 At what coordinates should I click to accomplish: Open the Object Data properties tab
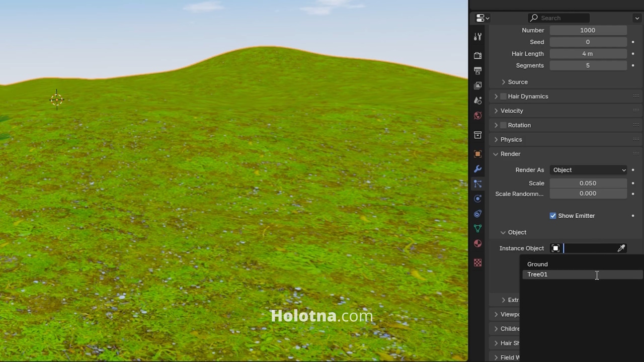click(477, 229)
